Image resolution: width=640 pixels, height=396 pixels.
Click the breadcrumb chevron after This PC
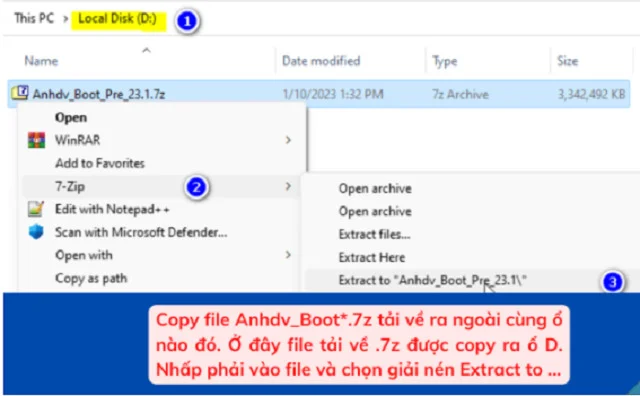65,19
